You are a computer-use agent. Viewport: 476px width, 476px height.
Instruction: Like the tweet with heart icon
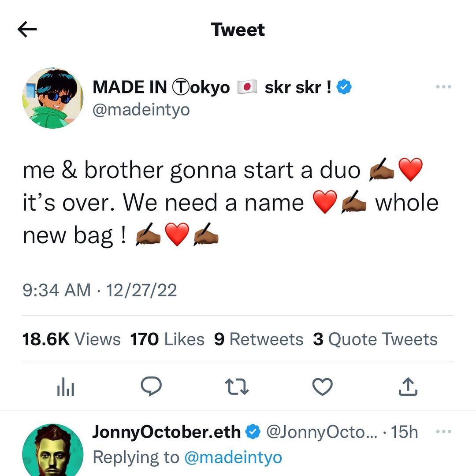[x=322, y=387]
